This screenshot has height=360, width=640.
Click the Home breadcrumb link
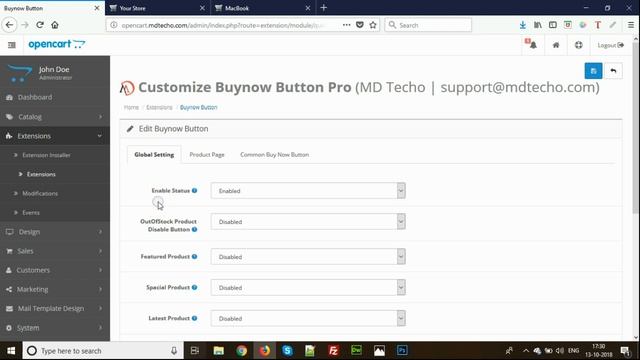click(x=131, y=107)
